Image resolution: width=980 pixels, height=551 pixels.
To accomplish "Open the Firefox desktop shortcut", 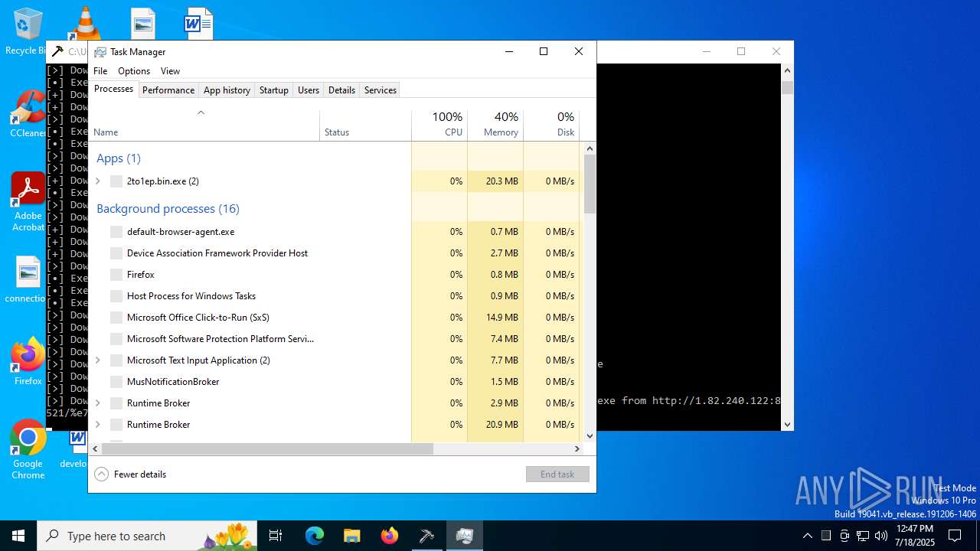I will click(28, 361).
